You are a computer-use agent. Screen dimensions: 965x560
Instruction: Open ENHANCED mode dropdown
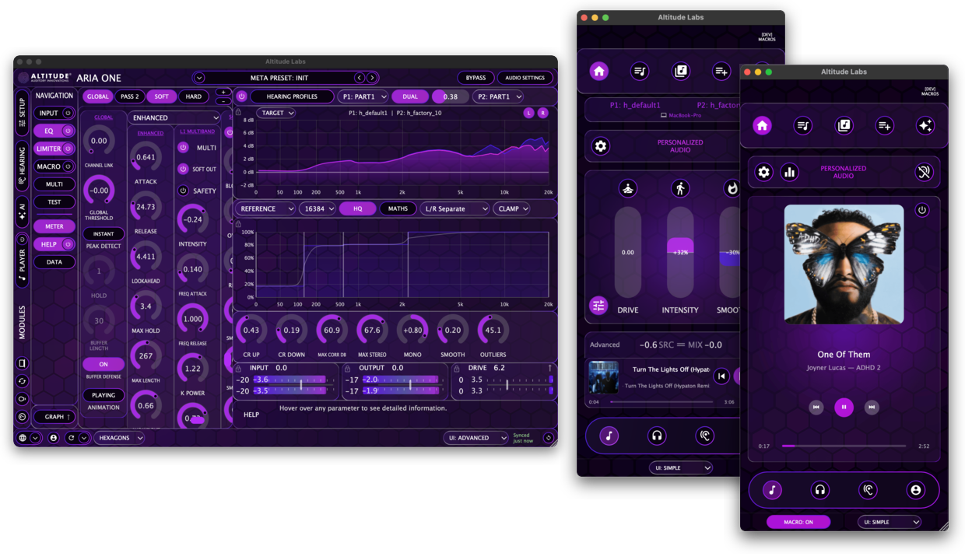(175, 118)
